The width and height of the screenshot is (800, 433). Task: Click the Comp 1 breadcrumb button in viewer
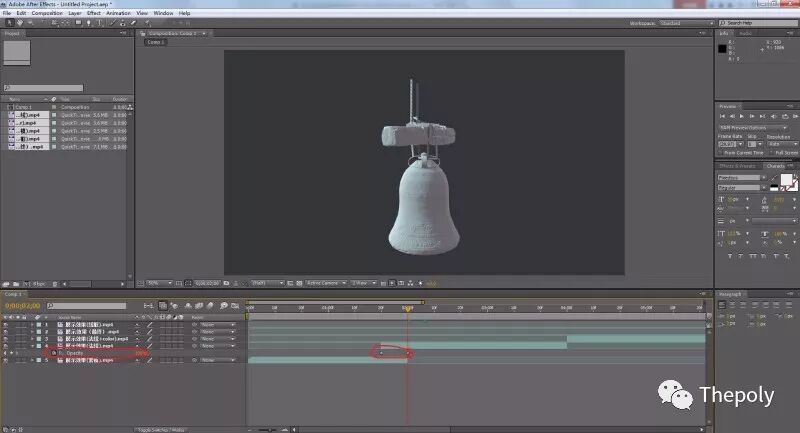[x=156, y=42]
